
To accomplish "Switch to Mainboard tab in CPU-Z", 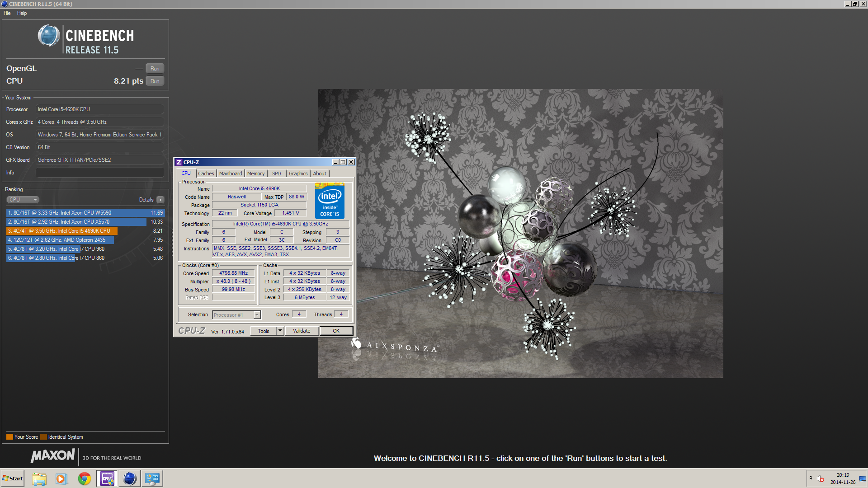I will pyautogui.click(x=231, y=174).
